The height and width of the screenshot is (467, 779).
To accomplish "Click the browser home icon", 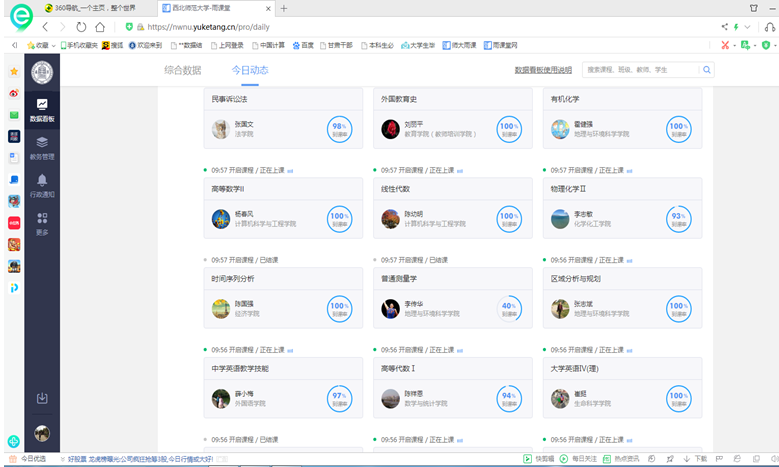I will coord(100,27).
